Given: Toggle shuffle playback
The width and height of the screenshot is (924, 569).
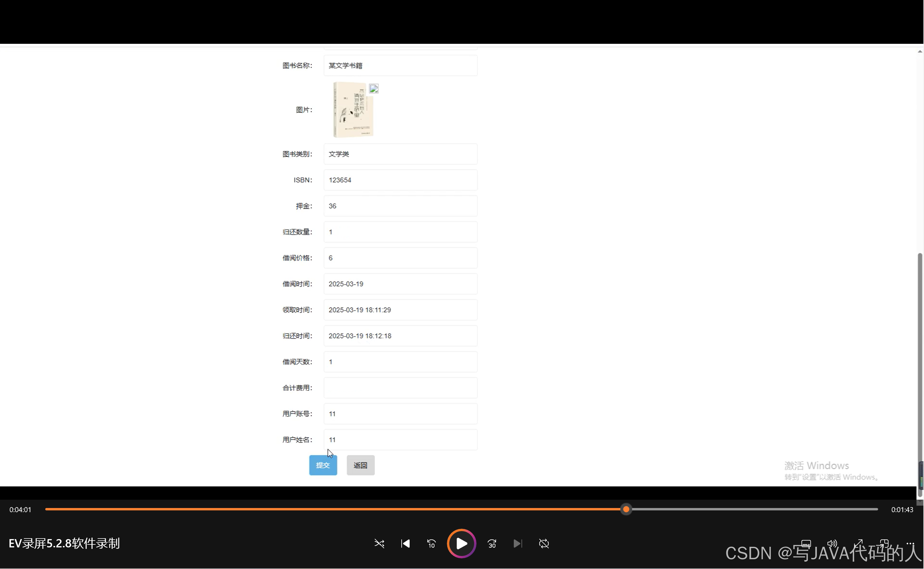Looking at the screenshot, I should click(379, 544).
